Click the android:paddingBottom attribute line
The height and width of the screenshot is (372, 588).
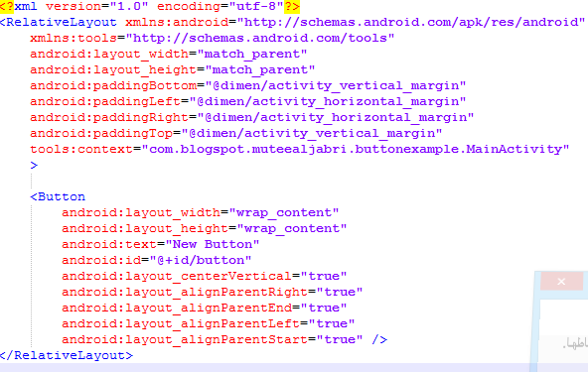point(248,85)
